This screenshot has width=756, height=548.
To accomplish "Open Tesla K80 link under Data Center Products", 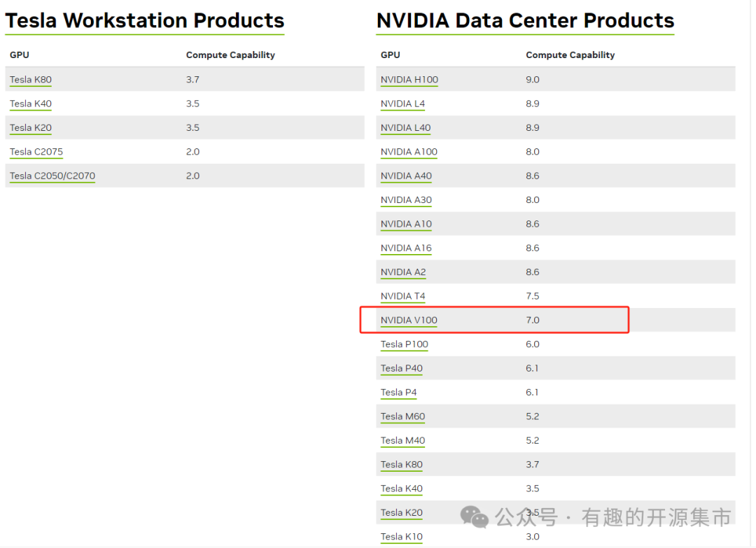I will pos(401,465).
